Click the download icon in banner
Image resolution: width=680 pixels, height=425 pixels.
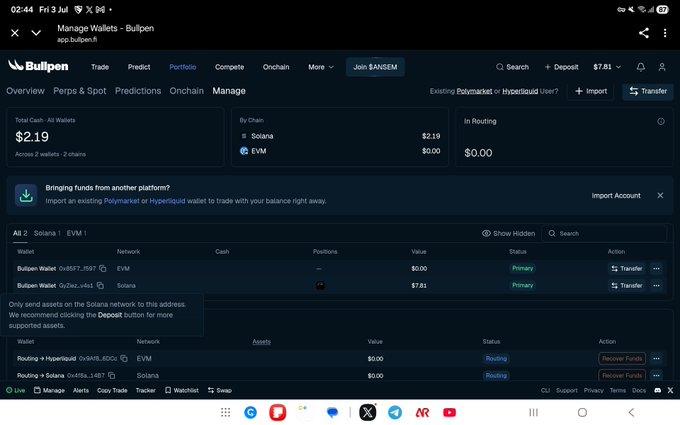(x=26, y=195)
